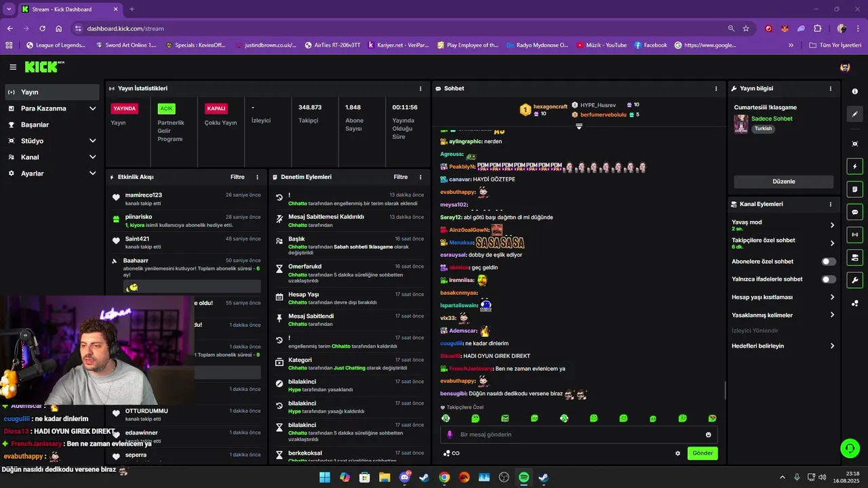Toggle the camera channel widget in the right rail
The image size is (868, 488).
[x=854, y=258]
